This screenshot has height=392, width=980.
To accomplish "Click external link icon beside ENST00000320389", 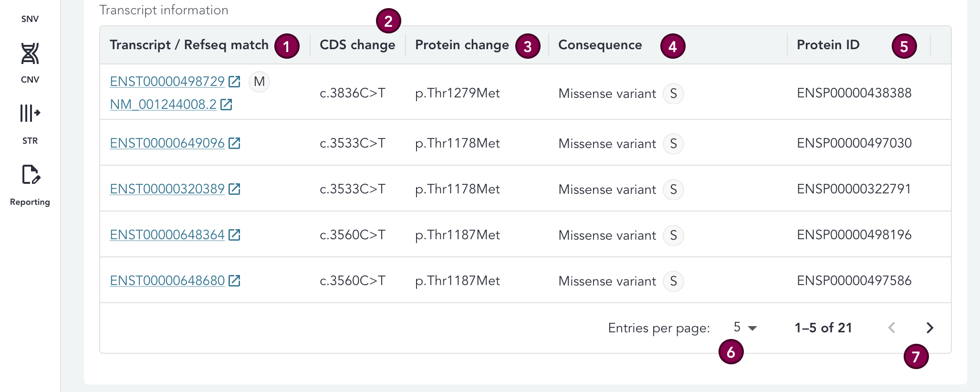I will 234,189.
